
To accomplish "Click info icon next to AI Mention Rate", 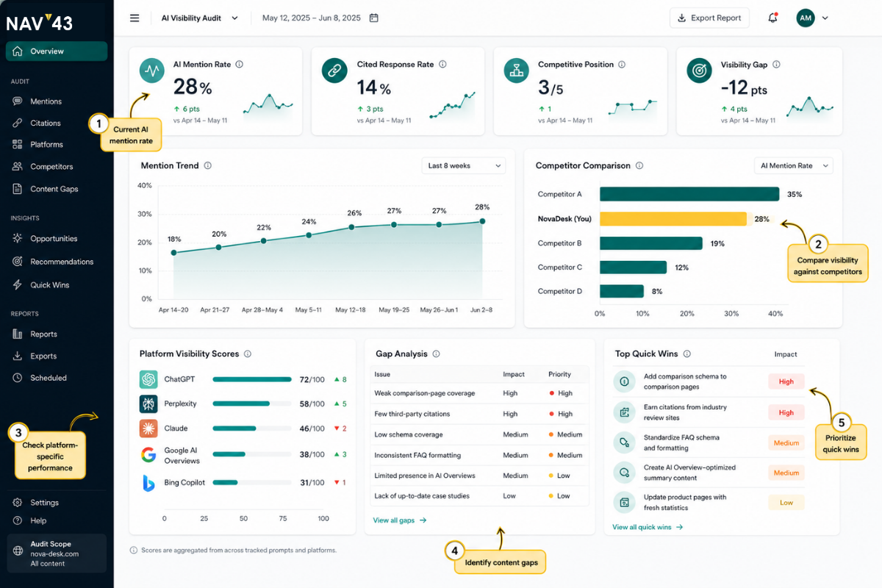I will coord(240,65).
